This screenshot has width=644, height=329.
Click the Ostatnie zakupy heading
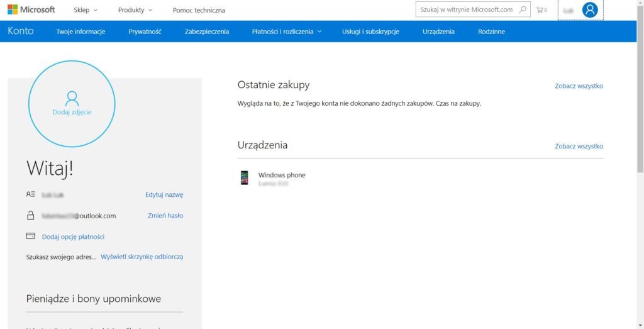pos(274,85)
